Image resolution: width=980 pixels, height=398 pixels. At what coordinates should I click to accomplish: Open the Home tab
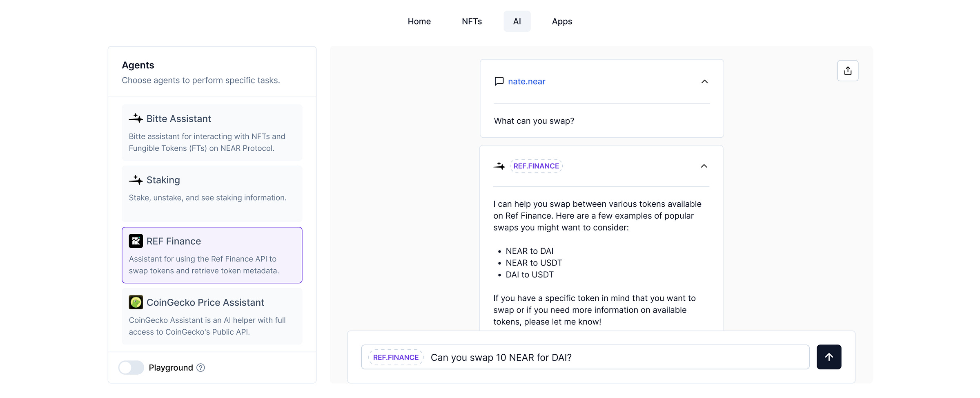point(419,21)
